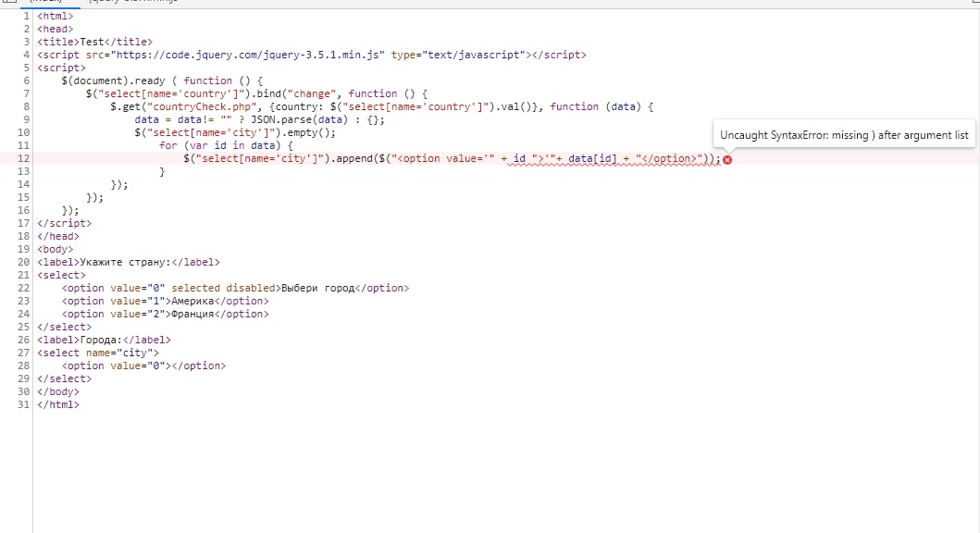The height and width of the screenshot is (533, 980).
Task: Click the opening <script> tag on line 5
Action: 61,68
